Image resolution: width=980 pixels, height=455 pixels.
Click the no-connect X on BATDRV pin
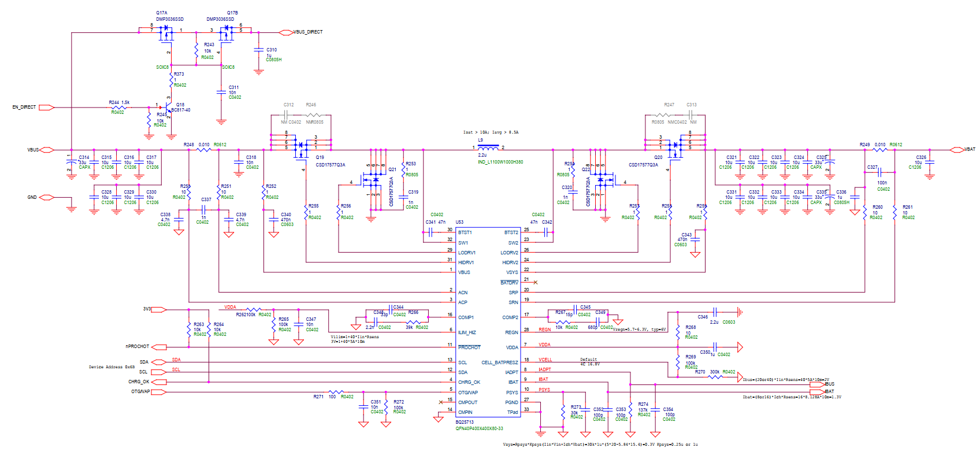(536, 282)
